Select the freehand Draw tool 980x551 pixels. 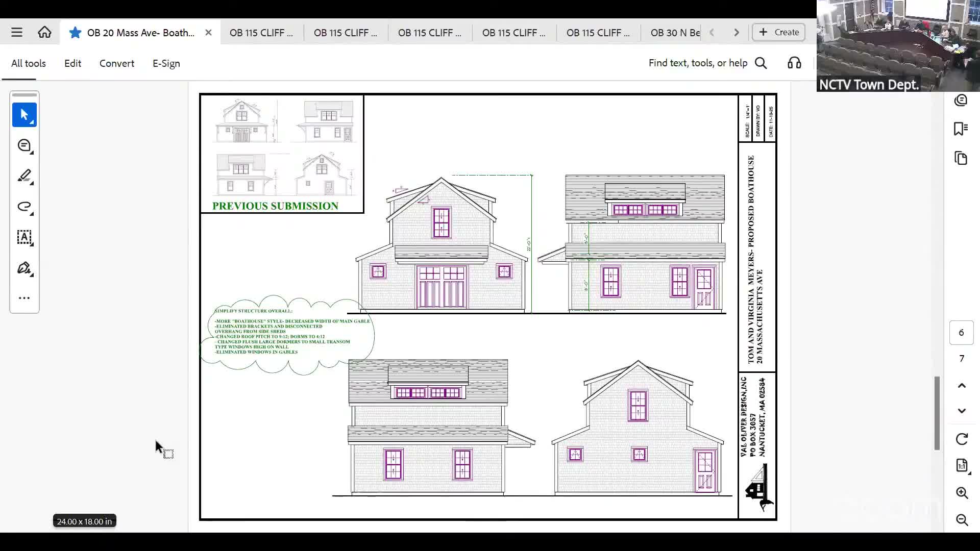pos(24,207)
